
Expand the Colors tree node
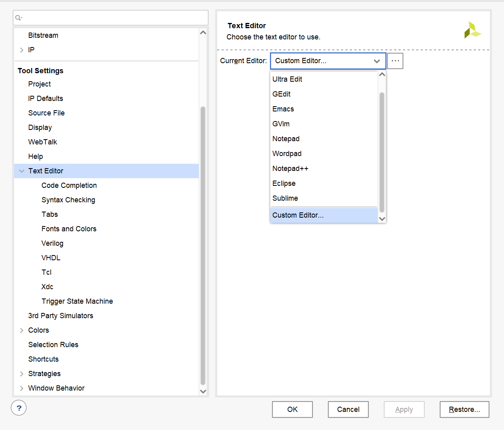tap(22, 330)
